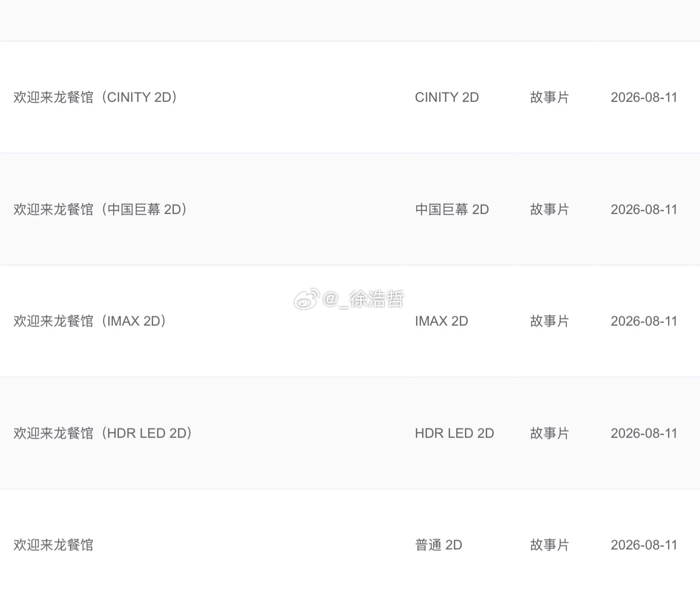The width and height of the screenshot is (700, 598).
Task: Select the HDR LED 2D format cell
Action: [x=455, y=433]
